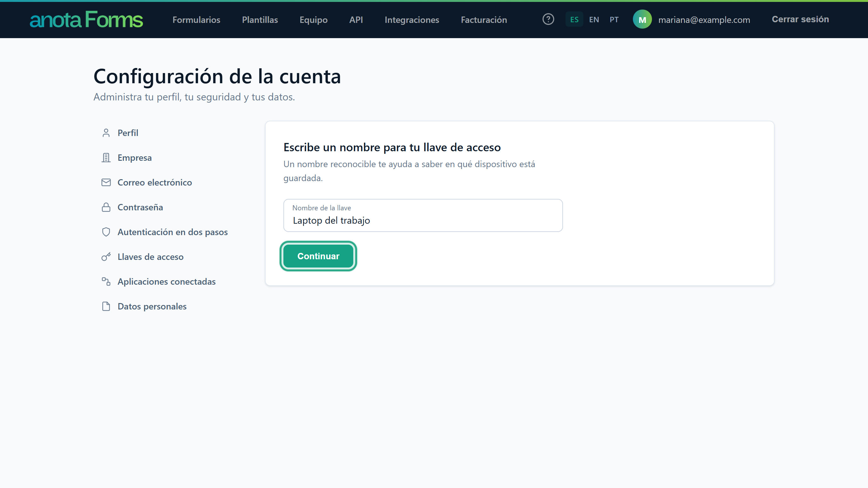Click the anota Forms logo
This screenshot has width=868, height=488.
point(86,20)
